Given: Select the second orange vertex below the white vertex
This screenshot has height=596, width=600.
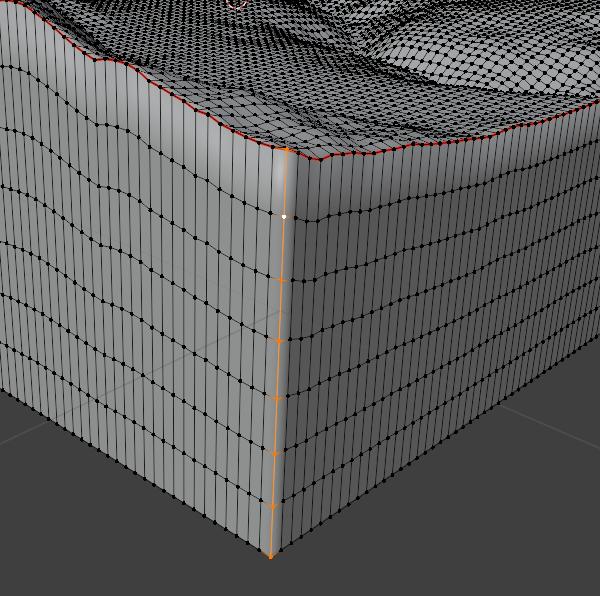Looking at the screenshot, I should [x=279, y=340].
